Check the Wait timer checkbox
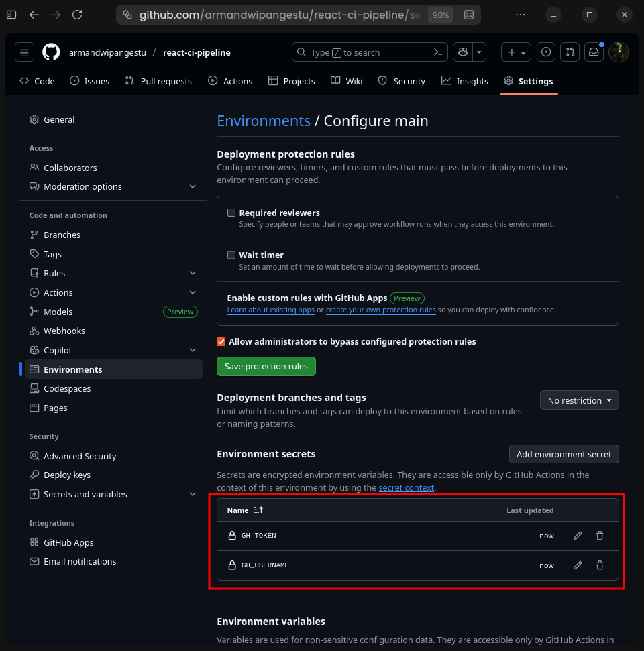 coord(231,255)
